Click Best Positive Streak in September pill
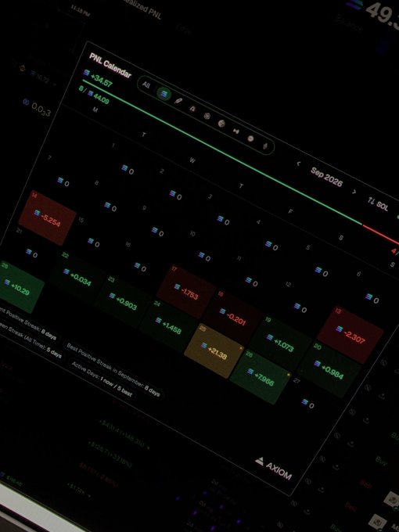The image size is (399, 532). (113, 369)
